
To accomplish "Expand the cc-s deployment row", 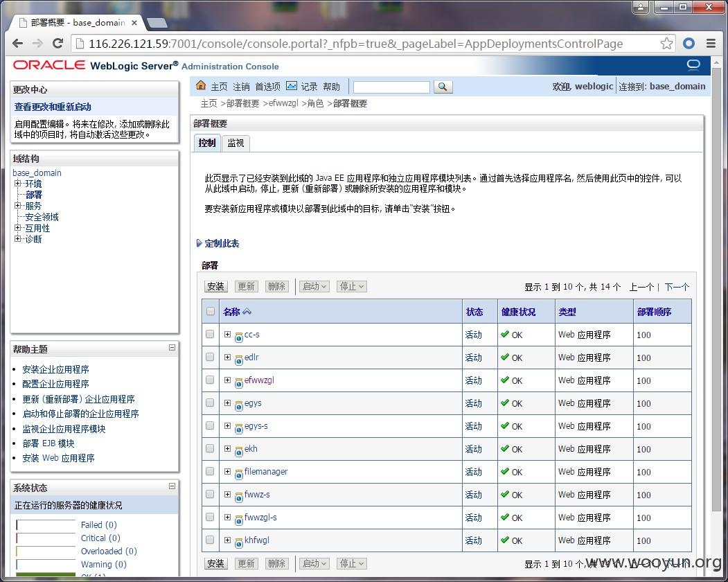I will click(x=227, y=335).
